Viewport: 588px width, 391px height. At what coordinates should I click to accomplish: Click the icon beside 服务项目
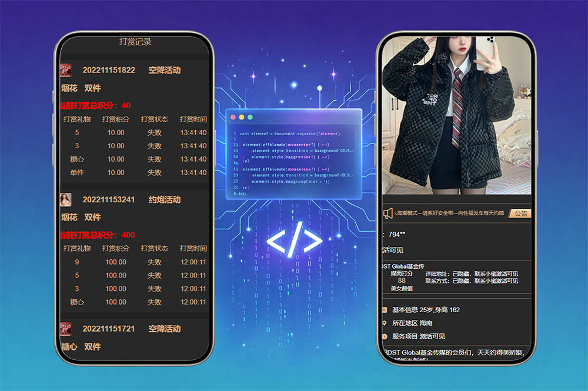[385, 336]
